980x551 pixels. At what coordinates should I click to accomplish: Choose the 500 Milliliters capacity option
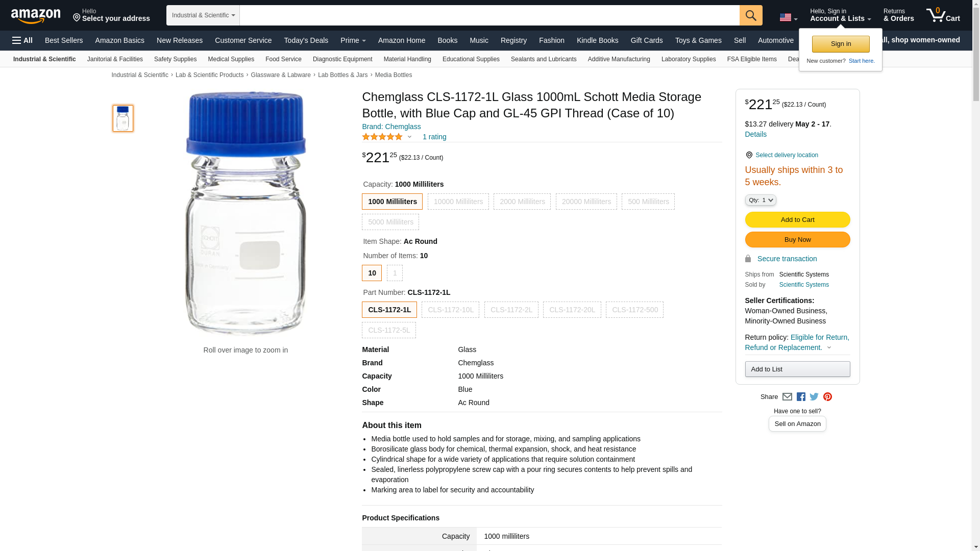pos(648,202)
